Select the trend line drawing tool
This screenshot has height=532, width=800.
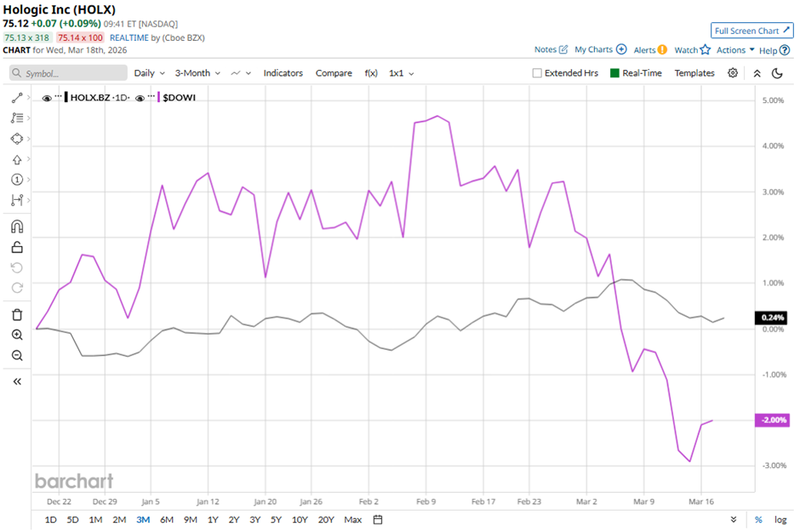17,98
